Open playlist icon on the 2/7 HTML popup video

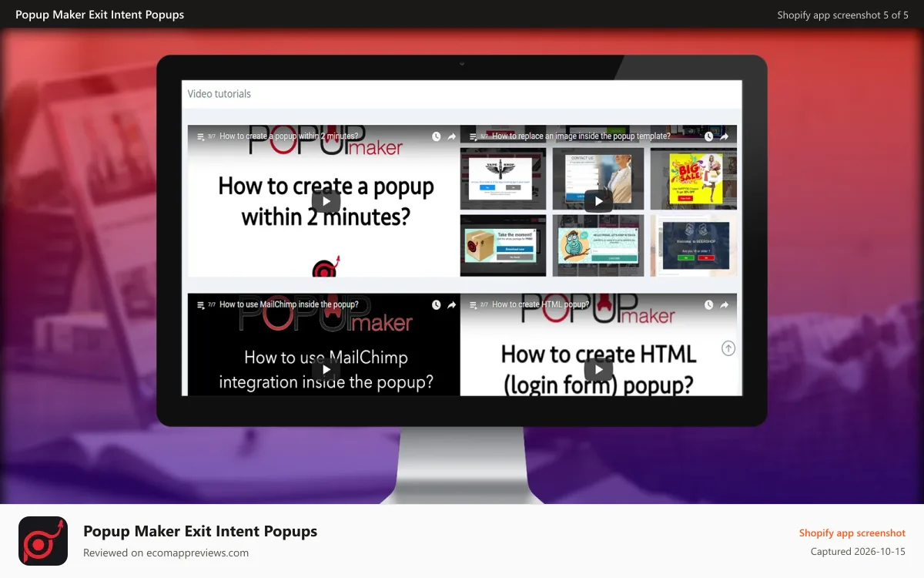(474, 304)
